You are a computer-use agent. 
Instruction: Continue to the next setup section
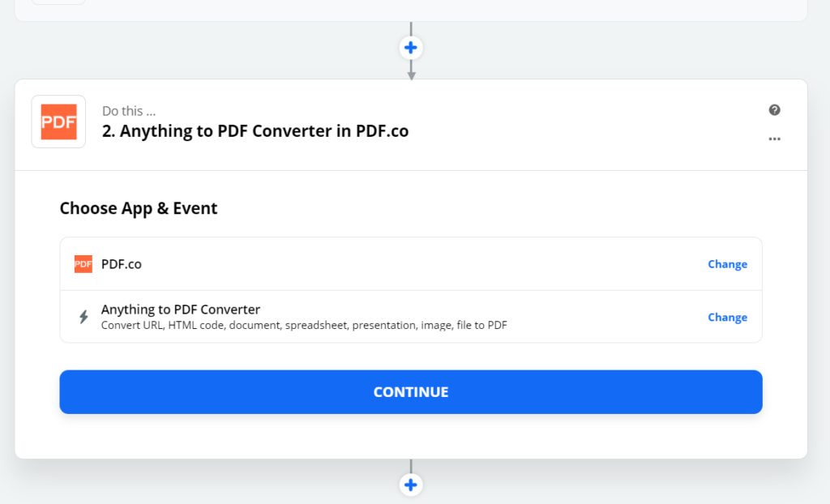coord(411,391)
